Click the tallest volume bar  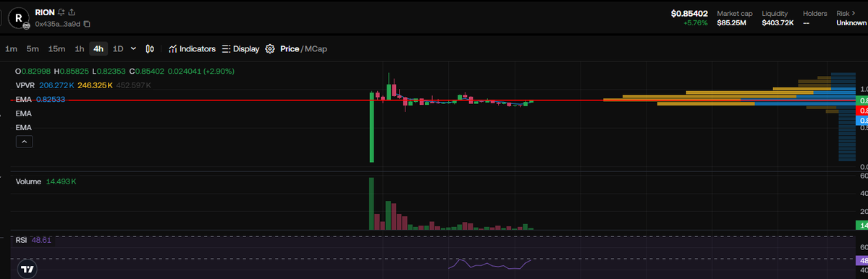[x=371, y=203]
